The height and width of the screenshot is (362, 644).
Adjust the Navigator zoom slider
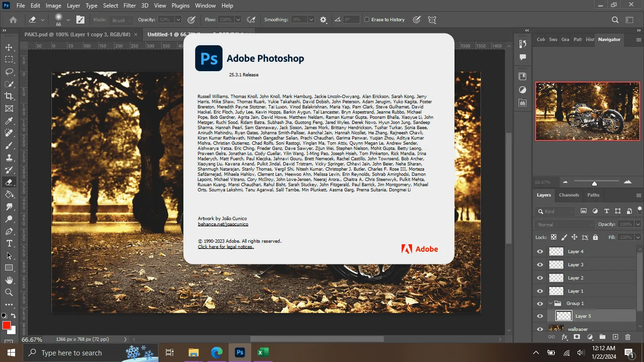(x=594, y=183)
